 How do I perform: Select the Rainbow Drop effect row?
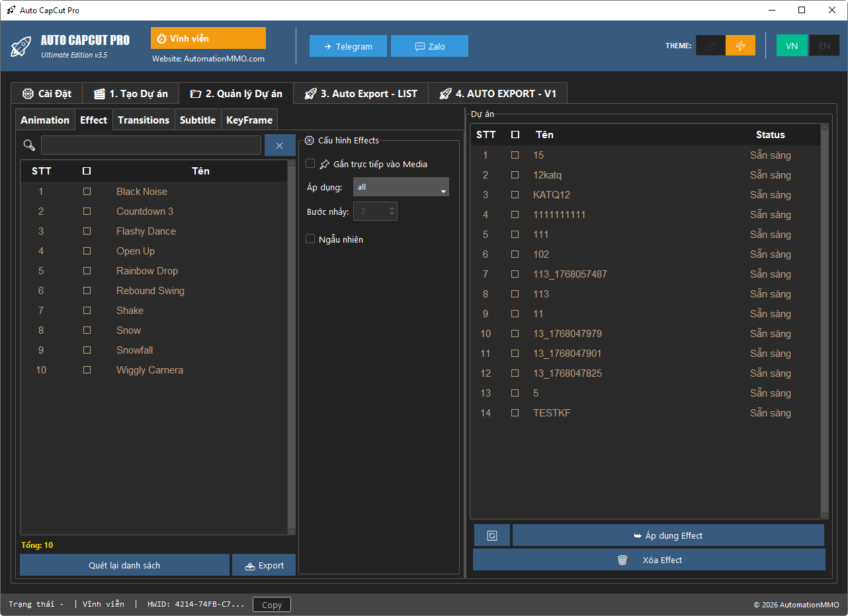[153, 271]
